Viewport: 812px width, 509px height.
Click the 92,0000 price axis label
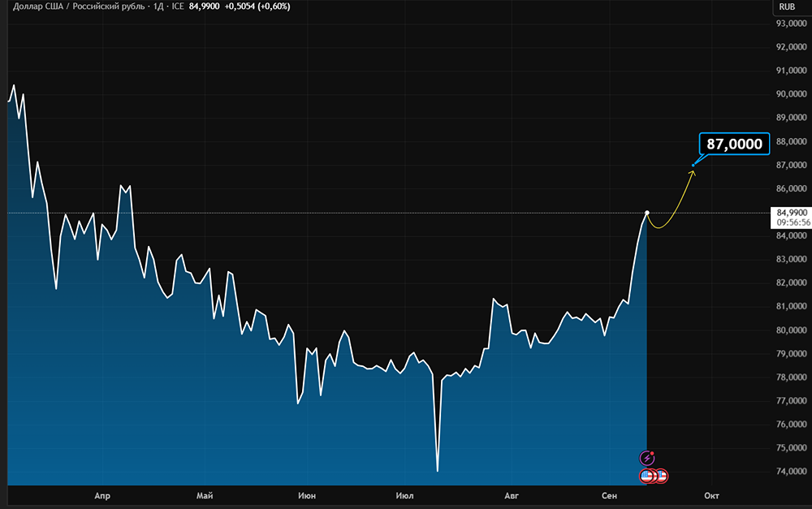(791, 46)
